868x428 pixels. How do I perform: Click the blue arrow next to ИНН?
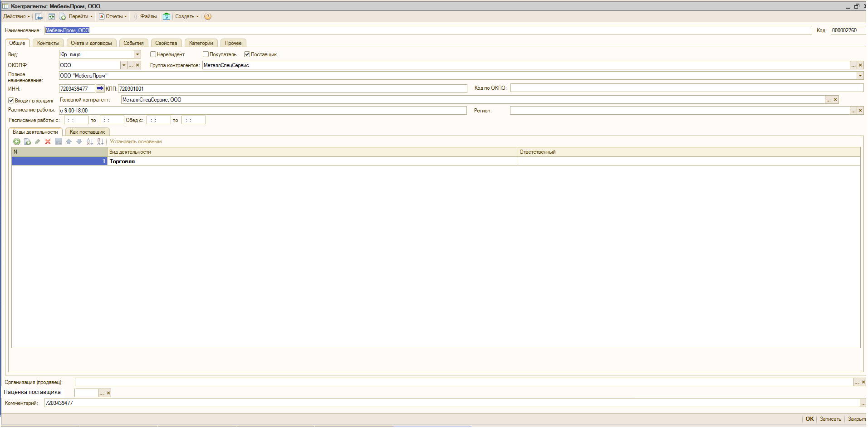(x=100, y=88)
